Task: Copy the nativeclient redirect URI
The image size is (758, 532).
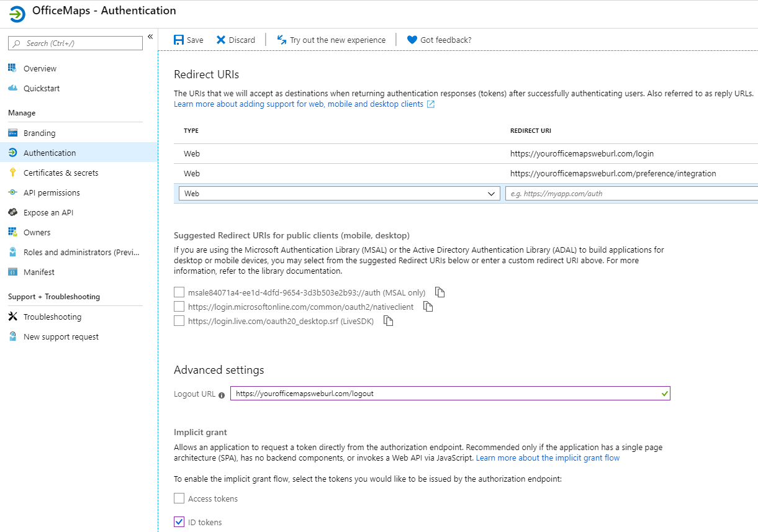Action: tap(428, 306)
